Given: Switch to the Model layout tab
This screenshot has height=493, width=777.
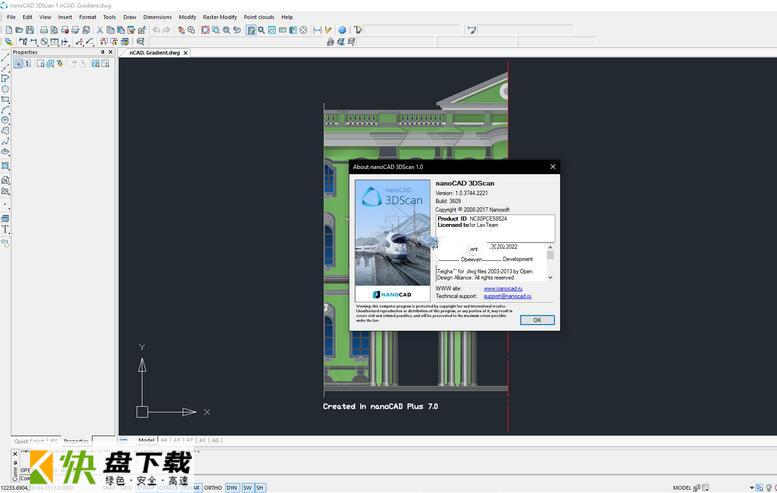Looking at the screenshot, I should tap(146, 440).
